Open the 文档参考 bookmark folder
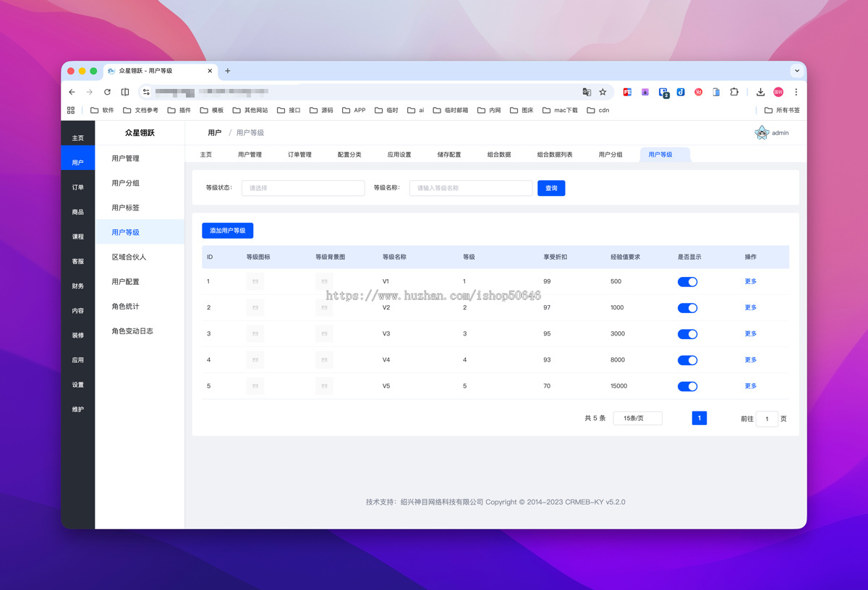The height and width of the screenshot is (590, 868). tap(140, 111)
